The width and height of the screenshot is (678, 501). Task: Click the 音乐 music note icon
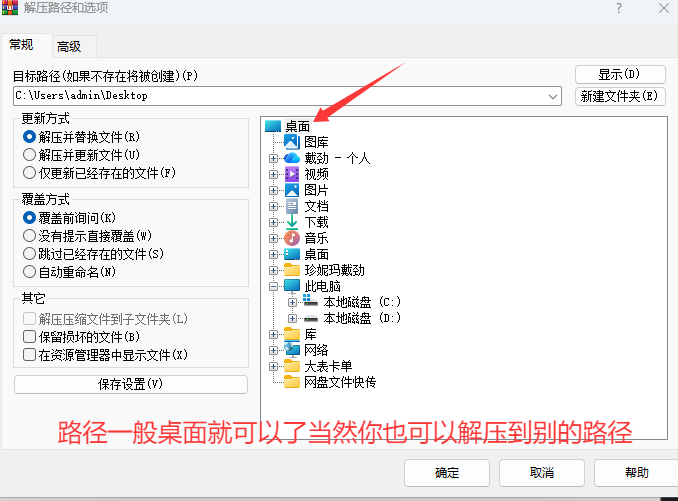coord(292,238)
